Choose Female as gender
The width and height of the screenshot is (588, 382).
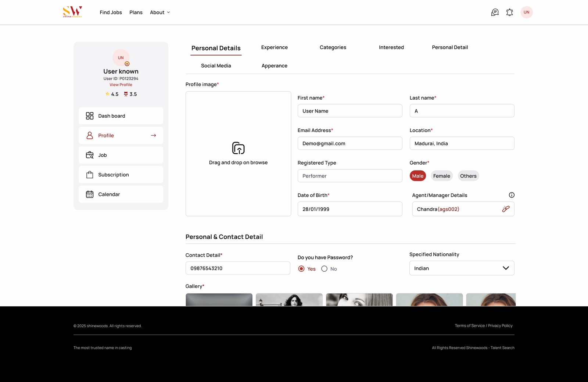click(x=441, y=176)
